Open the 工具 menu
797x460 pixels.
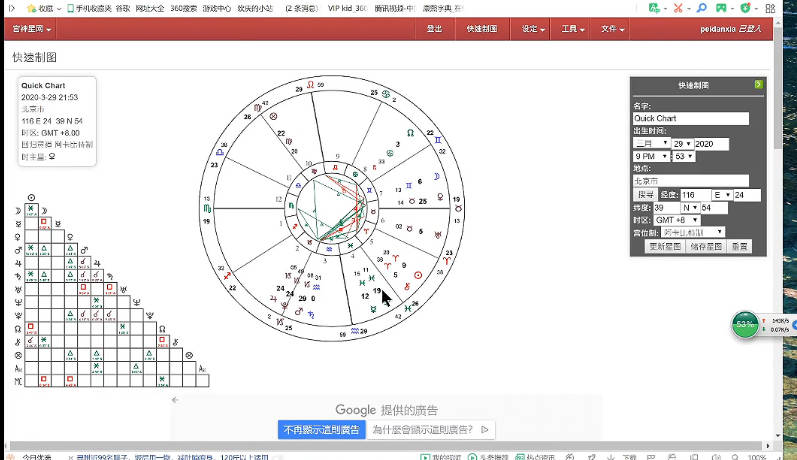[x=573, y=29]
